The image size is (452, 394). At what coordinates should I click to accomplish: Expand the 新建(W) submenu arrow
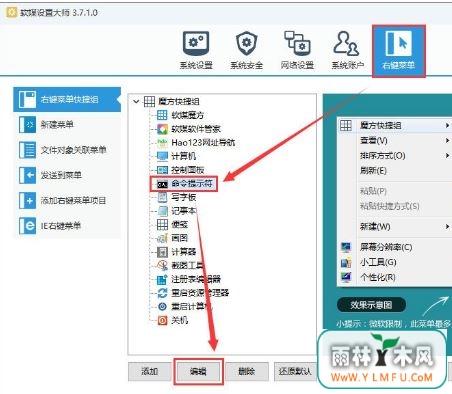click(x=447, y=226)
